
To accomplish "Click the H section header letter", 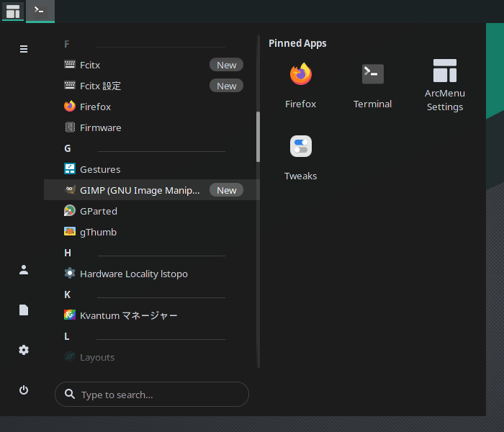I will (68, 253).
